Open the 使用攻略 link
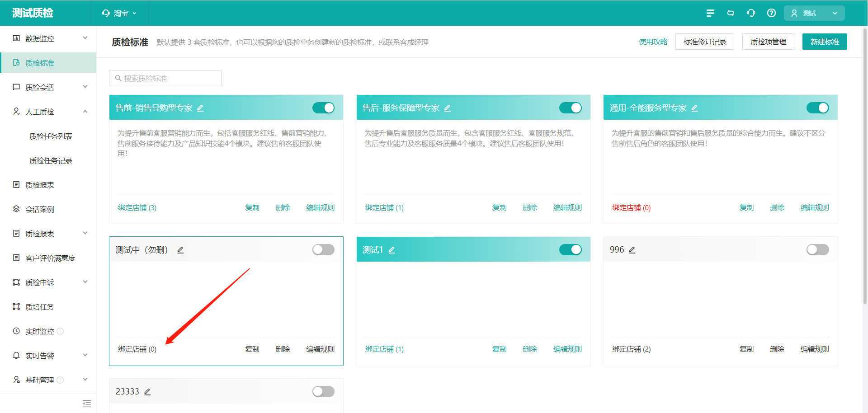 pos(653,42)
